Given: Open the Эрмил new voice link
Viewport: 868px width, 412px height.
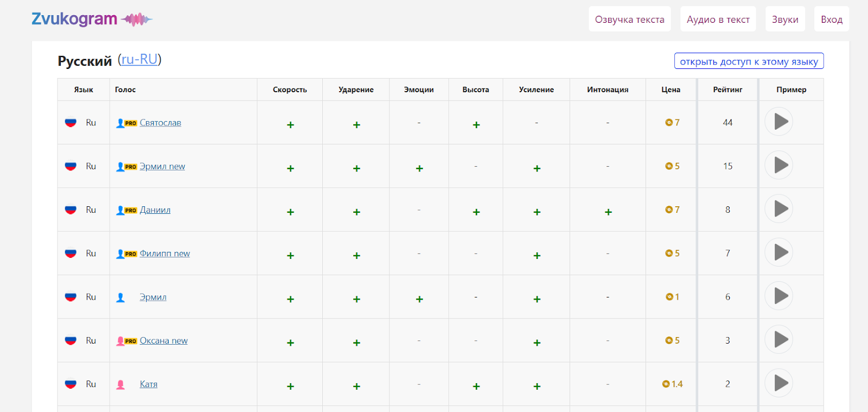Looking at the screenshot, I should 162,166.
